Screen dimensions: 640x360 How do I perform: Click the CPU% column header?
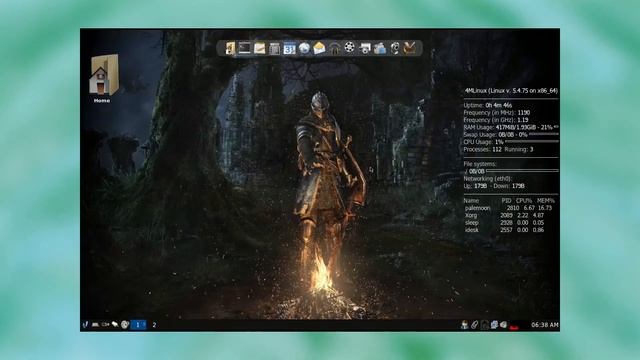coord(524,201)
